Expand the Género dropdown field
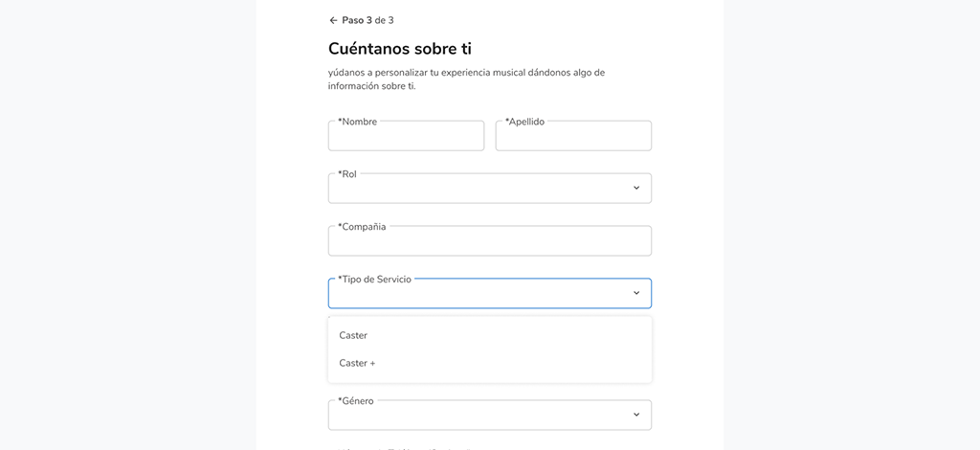 (479, 416)
